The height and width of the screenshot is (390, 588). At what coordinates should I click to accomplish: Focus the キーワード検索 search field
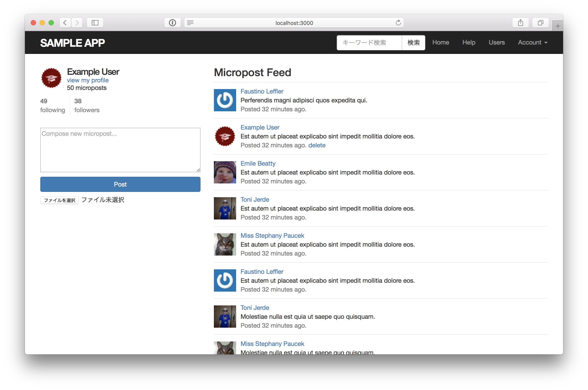[x=369, y=43]
